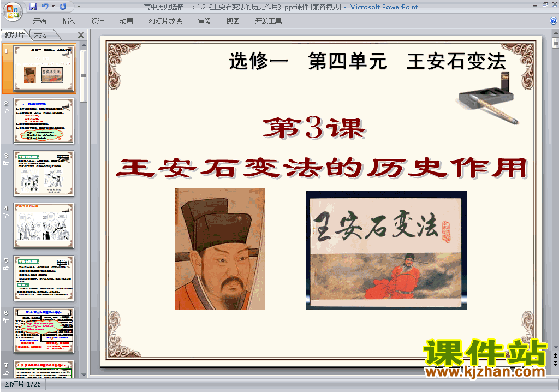
Task: Select slide 7 thumbnail
Action: pos(44,369)
